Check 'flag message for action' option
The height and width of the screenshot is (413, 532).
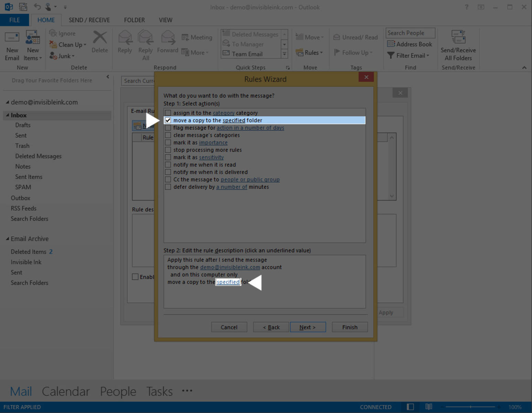click(x=168, y=128)
